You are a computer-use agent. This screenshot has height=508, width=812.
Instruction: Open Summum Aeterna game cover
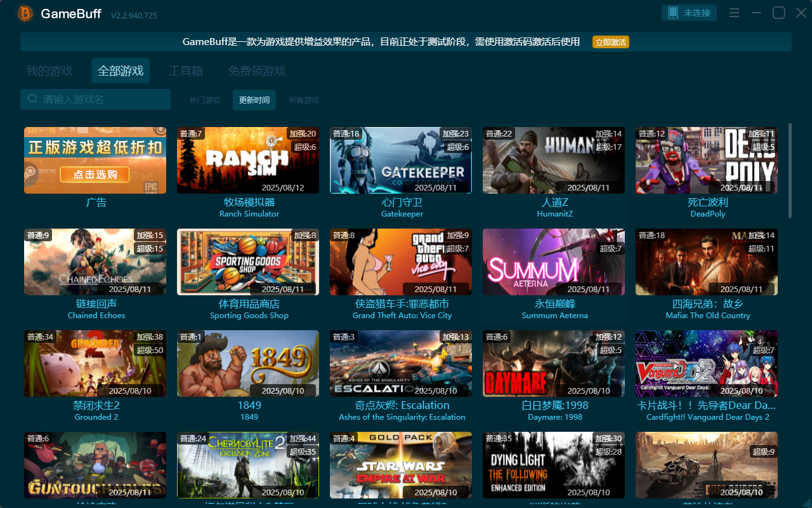click(554, 262)
